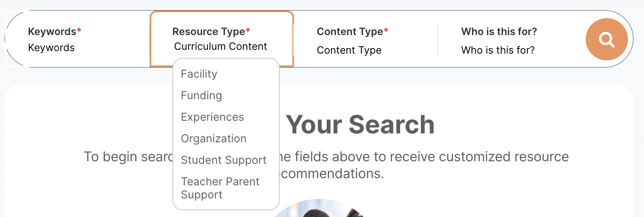Click the red asterisk beside Keywords
The width and height of the screenshot is (644, 217).
click(x=79, y=31)
